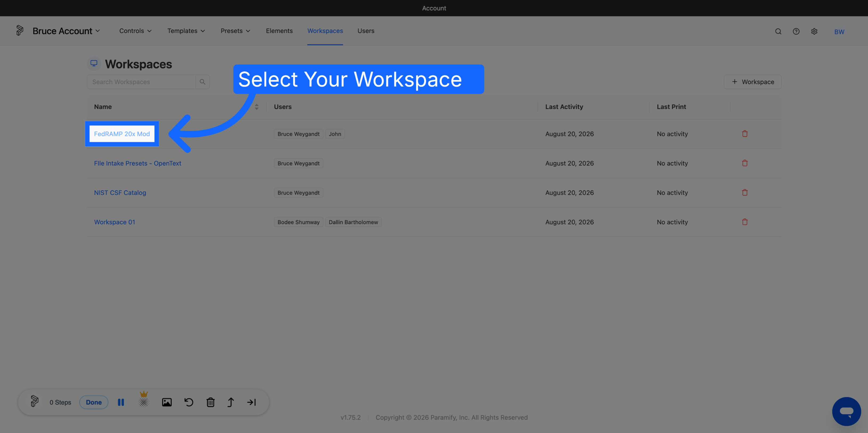The image size is (868, 433).
Task: Delete the FIle Intake Presets - OpenText workspace
Action: click(745, 163)
